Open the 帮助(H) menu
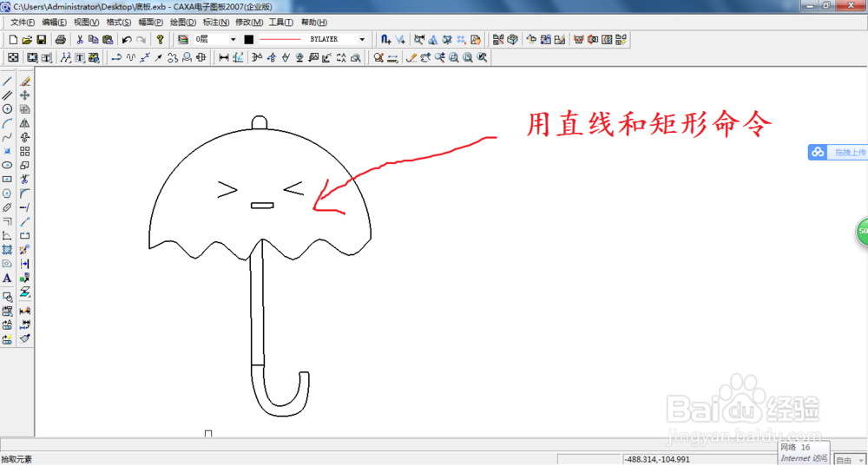Image resolution: width=868 pixels, height=466 pixels. tap(314, 23)
